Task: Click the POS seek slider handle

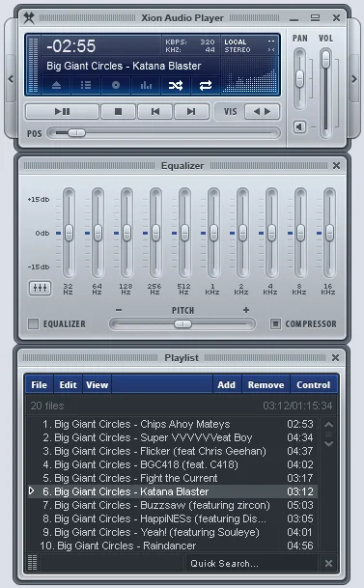Action: pos(77,132)
